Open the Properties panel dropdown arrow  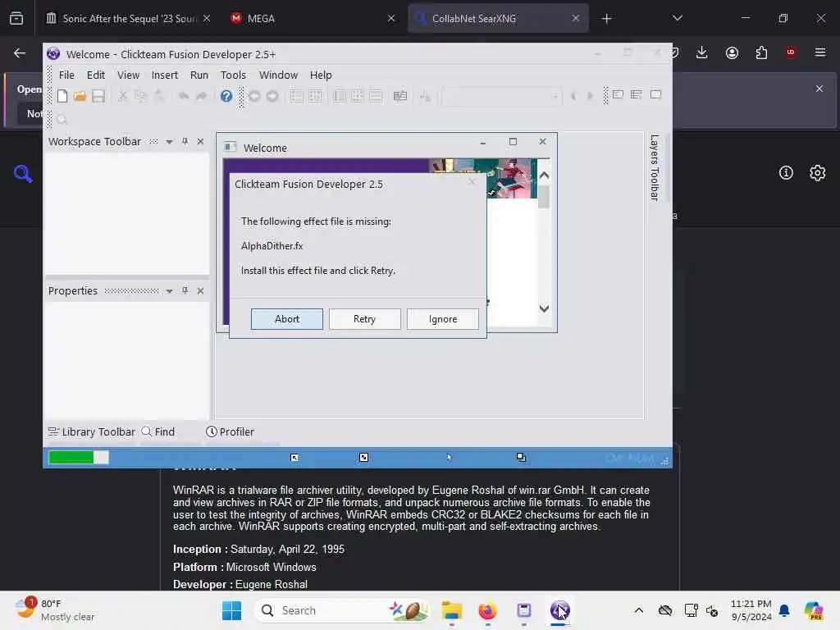[169, 291]
